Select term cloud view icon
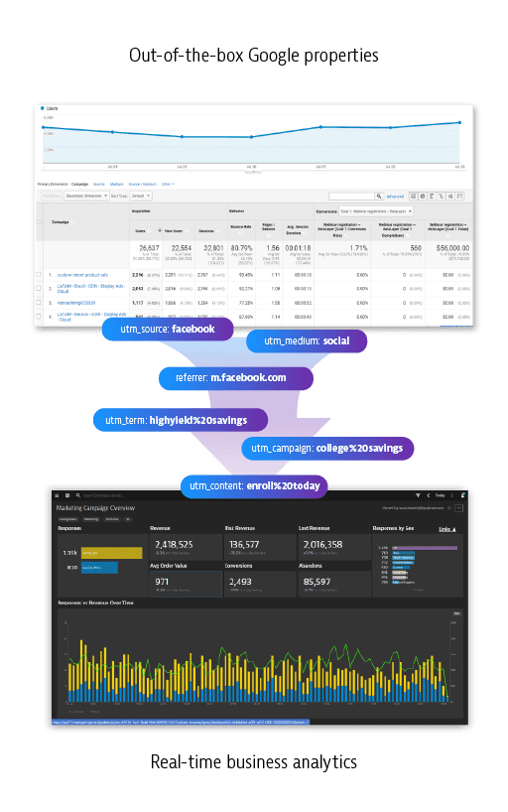Viewport: 508px width, 812px height. (x=450, y=197)
